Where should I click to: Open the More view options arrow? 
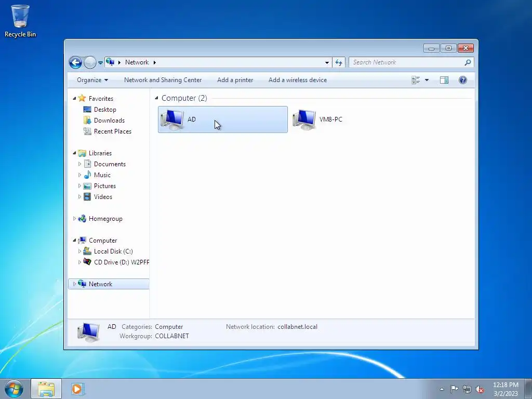[427, 80]
